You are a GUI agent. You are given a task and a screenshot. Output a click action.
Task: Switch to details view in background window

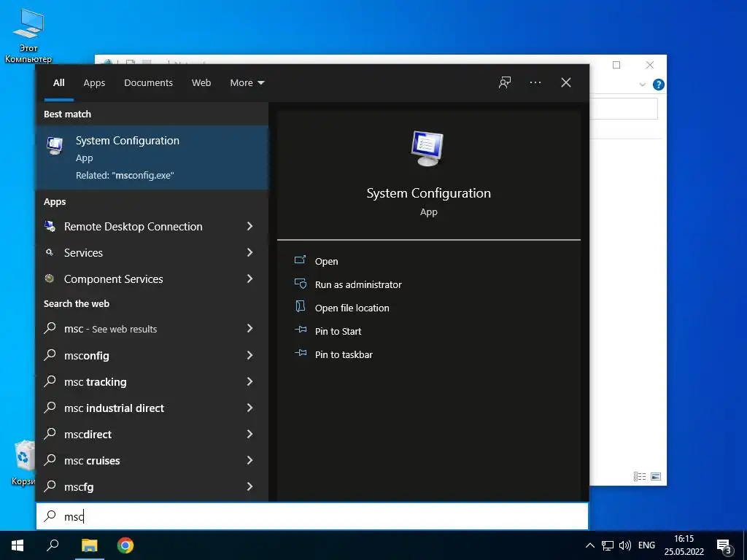coord(640,476)
